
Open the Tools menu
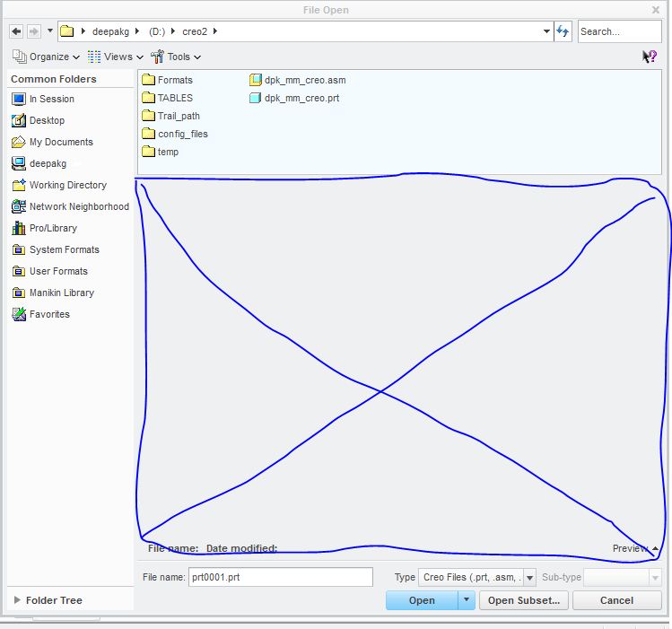(175, 57)
